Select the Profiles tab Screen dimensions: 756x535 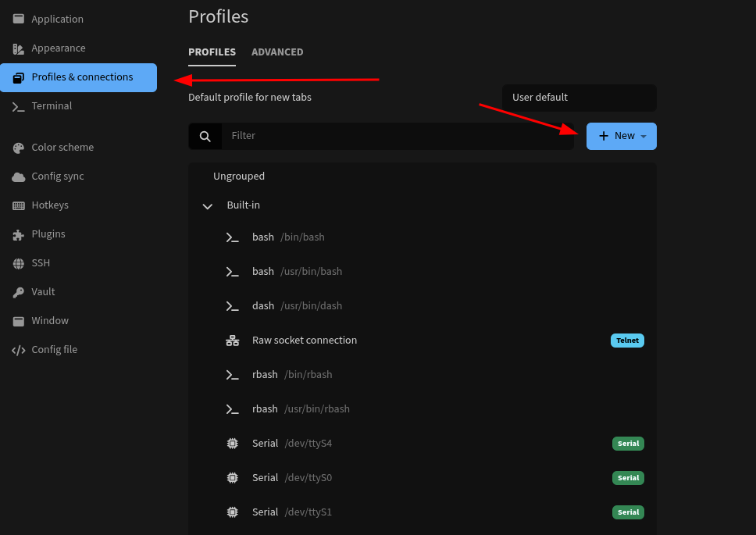(x=212, y=52)
